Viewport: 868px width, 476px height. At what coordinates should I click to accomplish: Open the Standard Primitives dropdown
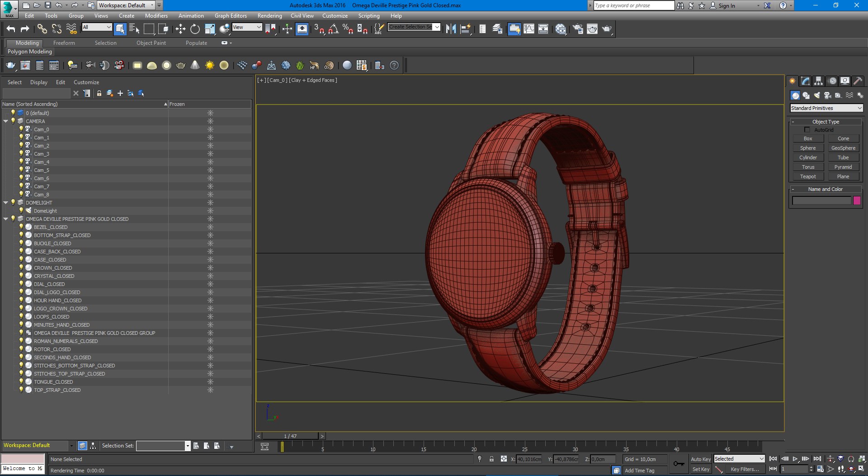[826, 108]
